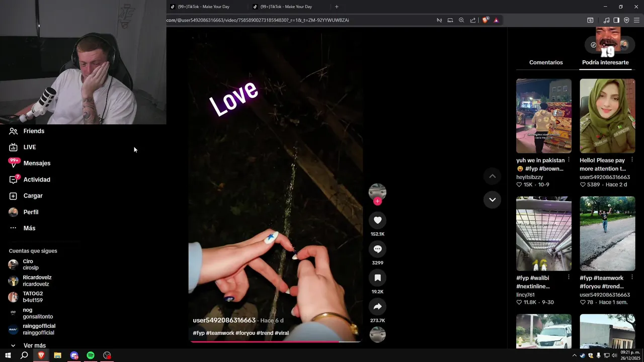Click the #viral hashtag in caption

point(282,333)
